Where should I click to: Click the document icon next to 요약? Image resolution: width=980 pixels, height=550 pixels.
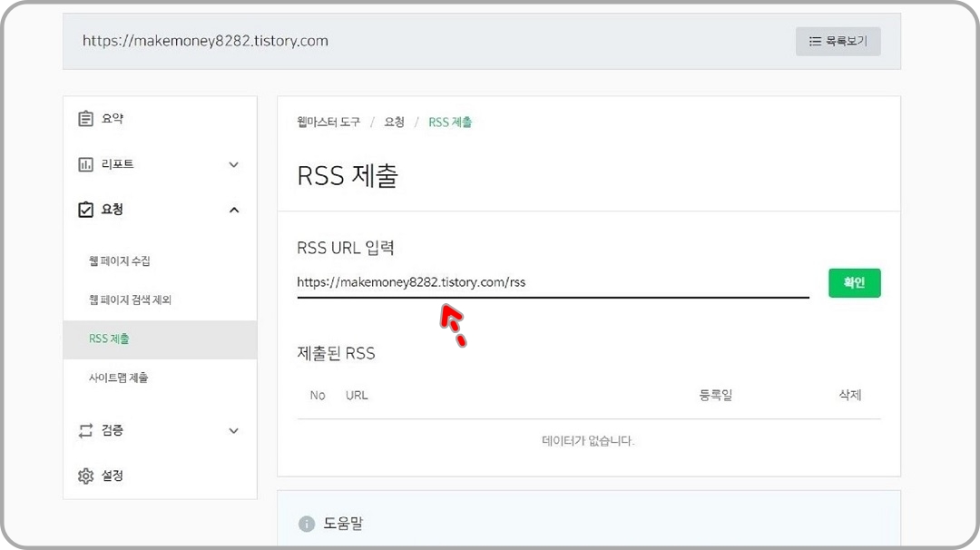[86, 118]
